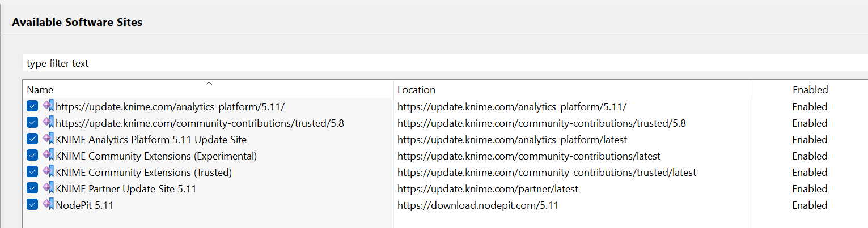Click the Enabled column header
The width and height of the screenshot is (868, 228).
tap(810, 90)
